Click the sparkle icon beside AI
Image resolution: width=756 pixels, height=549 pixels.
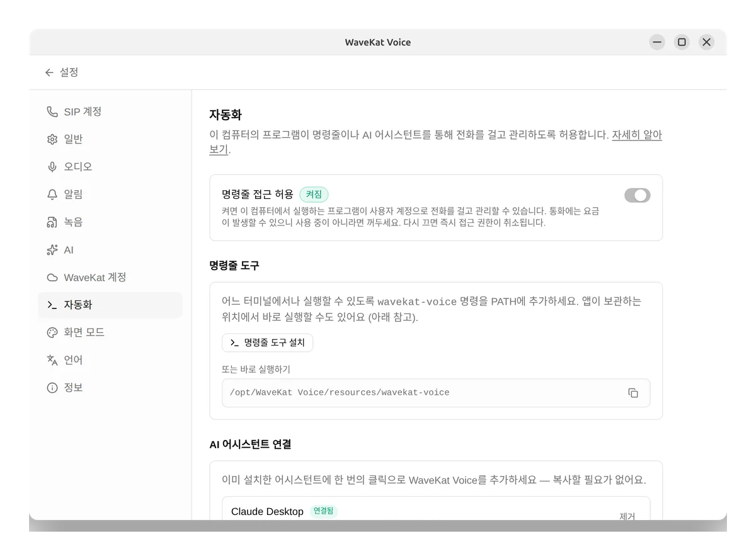[x=52, y=250]
